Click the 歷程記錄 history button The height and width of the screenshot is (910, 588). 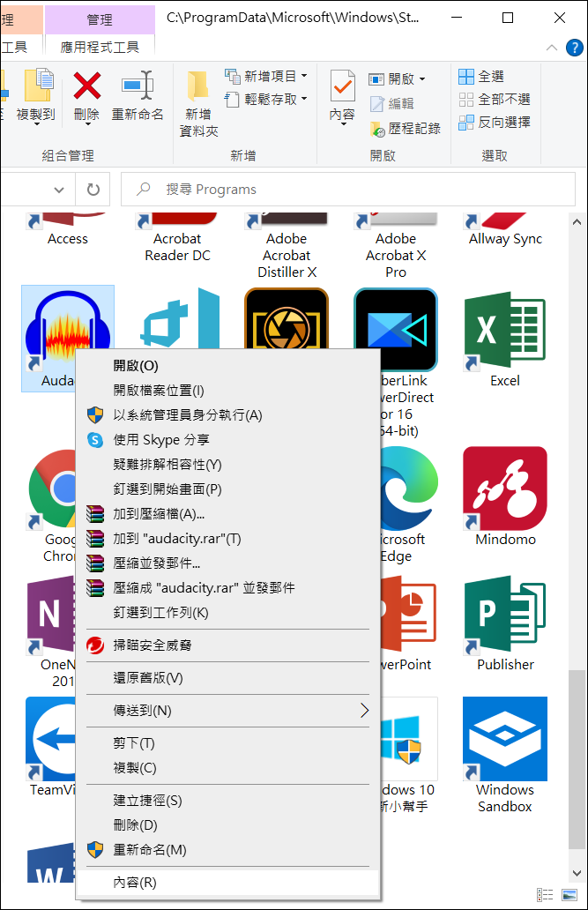tap(406, 128)
